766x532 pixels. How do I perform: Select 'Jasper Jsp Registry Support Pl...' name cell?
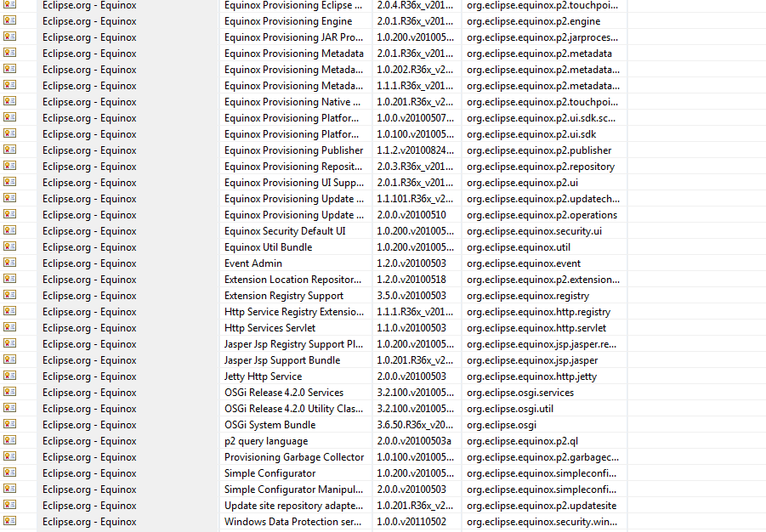[x=293, y=343]
